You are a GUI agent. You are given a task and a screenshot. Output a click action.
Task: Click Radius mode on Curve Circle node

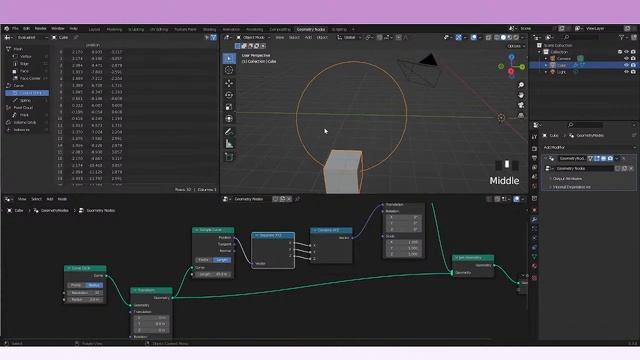(94, 285)
